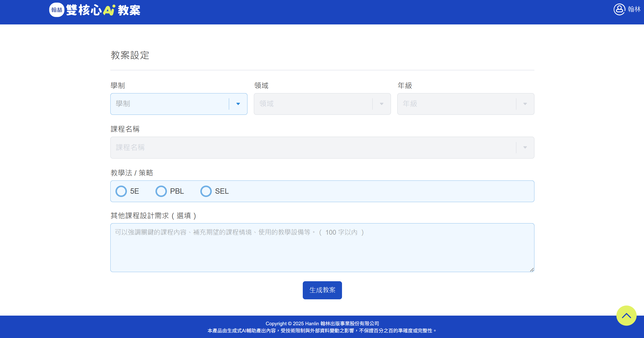Grab the textarea resize handle corner
This screenshot has height=338, width=644.
pyautogui.click(x=532, y=270)
